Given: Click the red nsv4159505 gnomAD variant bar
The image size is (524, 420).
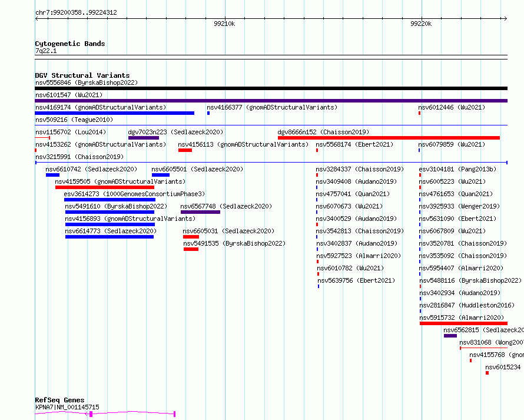Looking at the screenshot, I should point(105,187).
